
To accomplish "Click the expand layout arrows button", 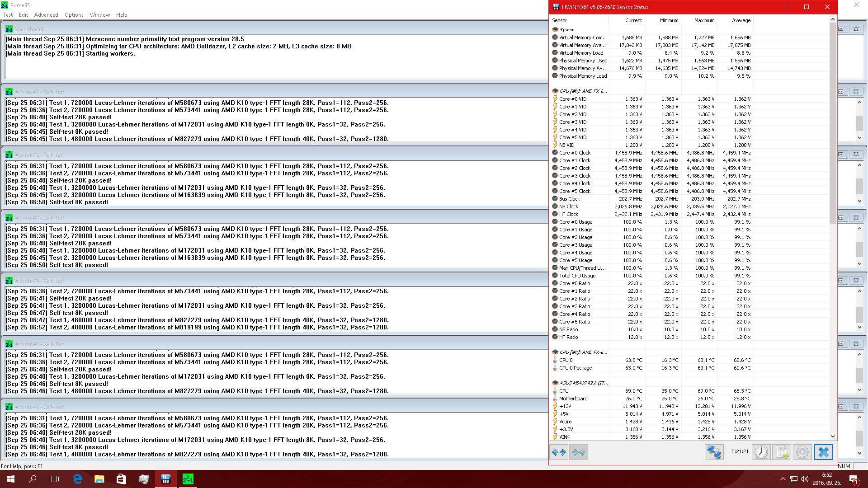I will (559, 452).
